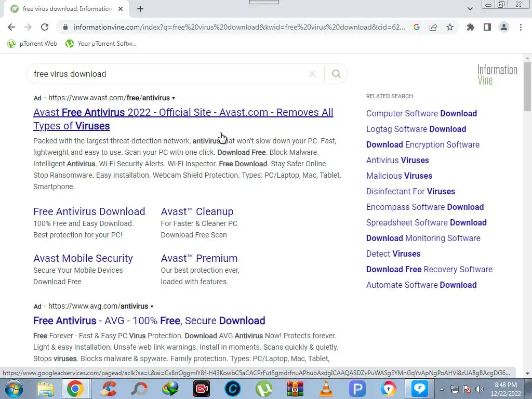Image resolution: width=532 pixels, height=399 pixels.
Task: Open the Chrome profile avatar
Action: (x=504, y=27)
